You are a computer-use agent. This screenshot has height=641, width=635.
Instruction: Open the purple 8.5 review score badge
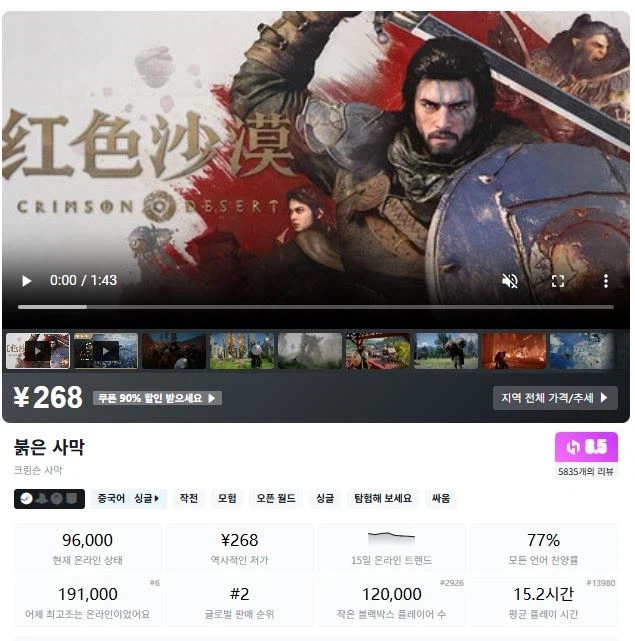[x=586, y=447]
